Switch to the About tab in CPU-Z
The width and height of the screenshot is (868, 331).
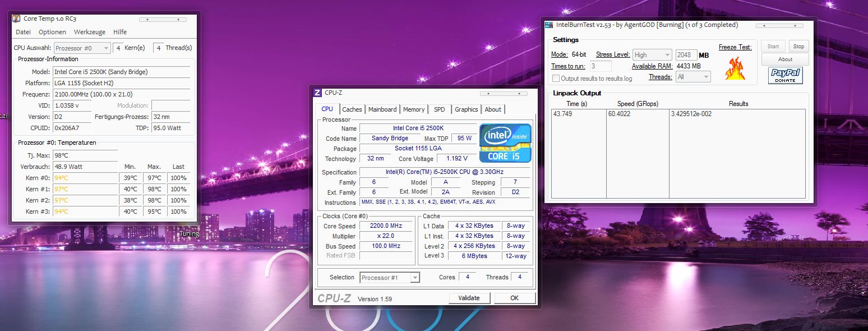(x=493, y=109)
